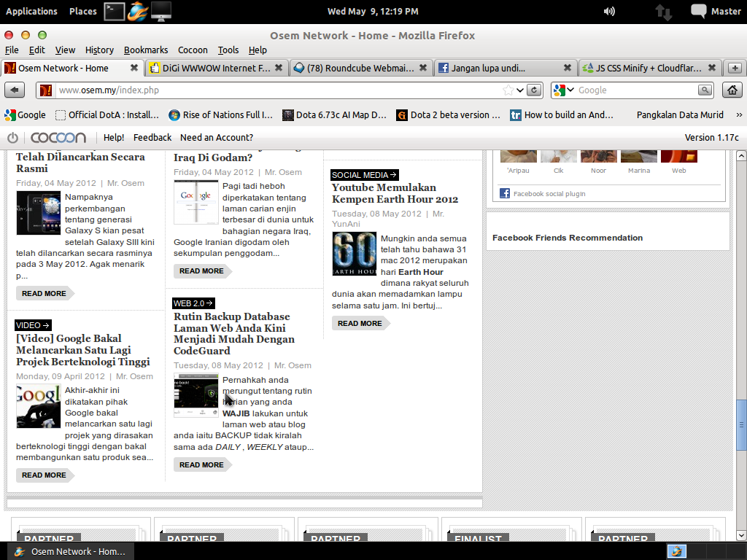747x560 pixels.
Task: Click the Facebook icon next to social plugin
Action: [505, 192]
